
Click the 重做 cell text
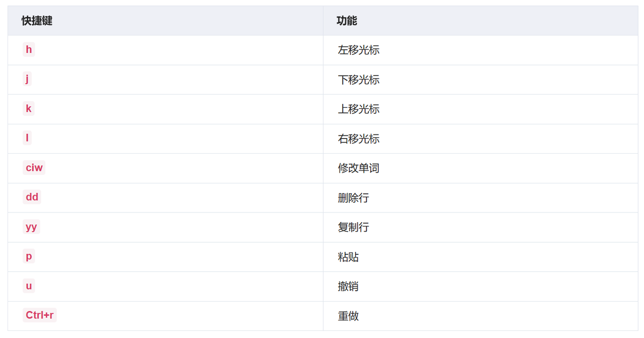[348, 316]
